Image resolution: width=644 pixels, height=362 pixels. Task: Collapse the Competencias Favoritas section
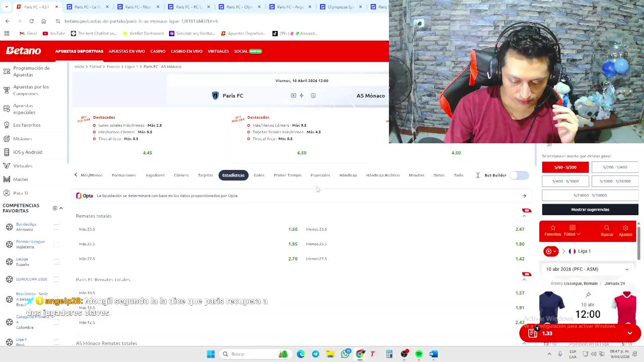(61, 208)
